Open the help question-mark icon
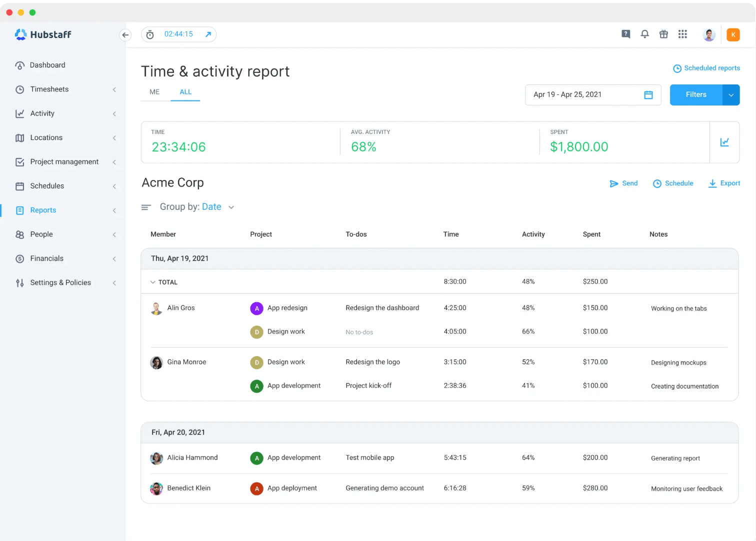This screenshot has height=541, width=756. click(625, 34)
